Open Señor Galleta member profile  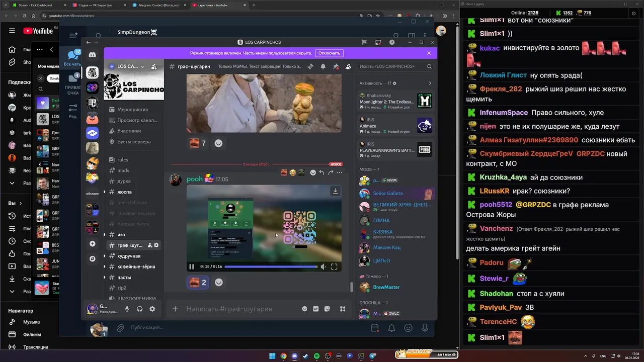coord(396,194)
